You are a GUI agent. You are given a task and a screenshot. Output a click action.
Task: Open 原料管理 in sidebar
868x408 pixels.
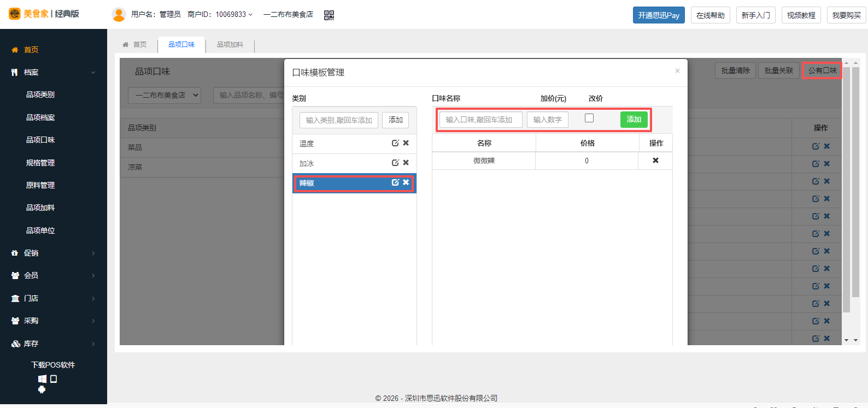tap(40, 185)
